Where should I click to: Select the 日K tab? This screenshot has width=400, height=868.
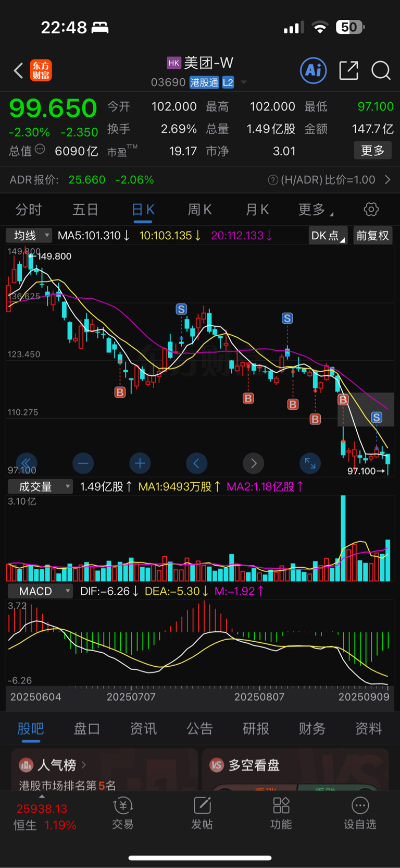click(x=143, y=210)
